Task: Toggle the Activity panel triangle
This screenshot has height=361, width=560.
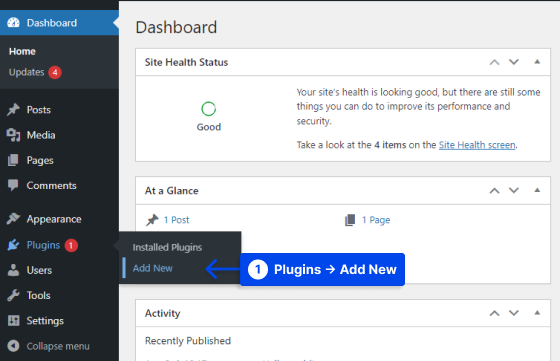Action: [x=537, y=313]
